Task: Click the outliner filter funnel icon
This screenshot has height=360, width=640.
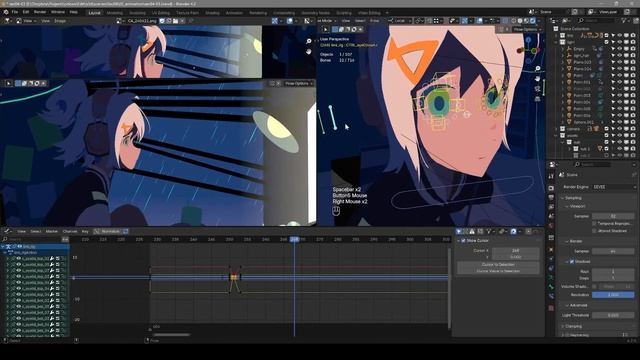Action: point(625,20)
